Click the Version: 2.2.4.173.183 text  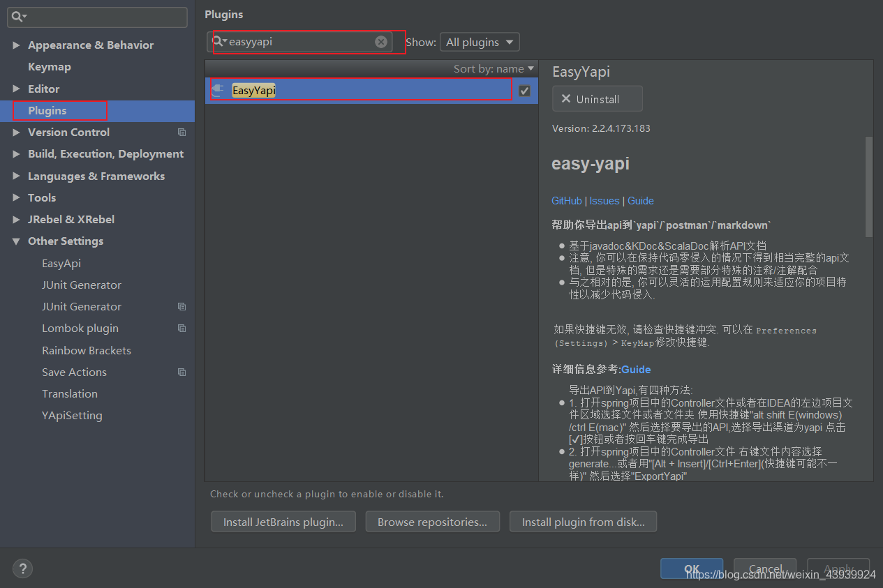tap(601, 128)
